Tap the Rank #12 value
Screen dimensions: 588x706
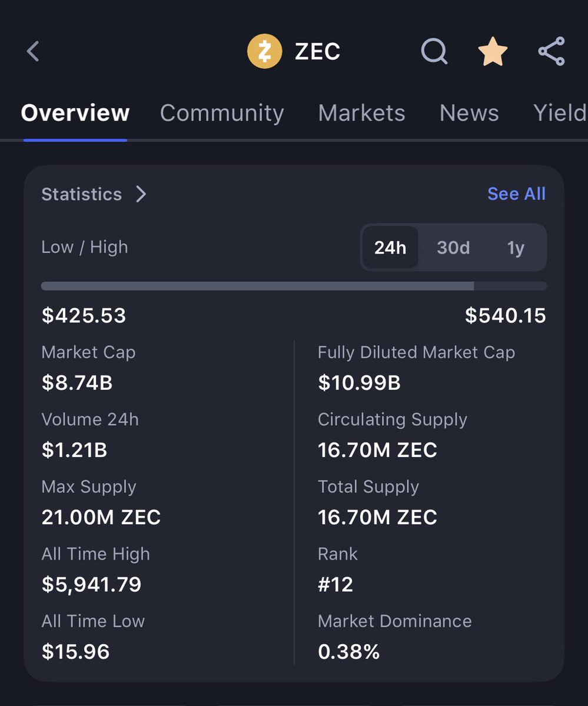point(335,584)
